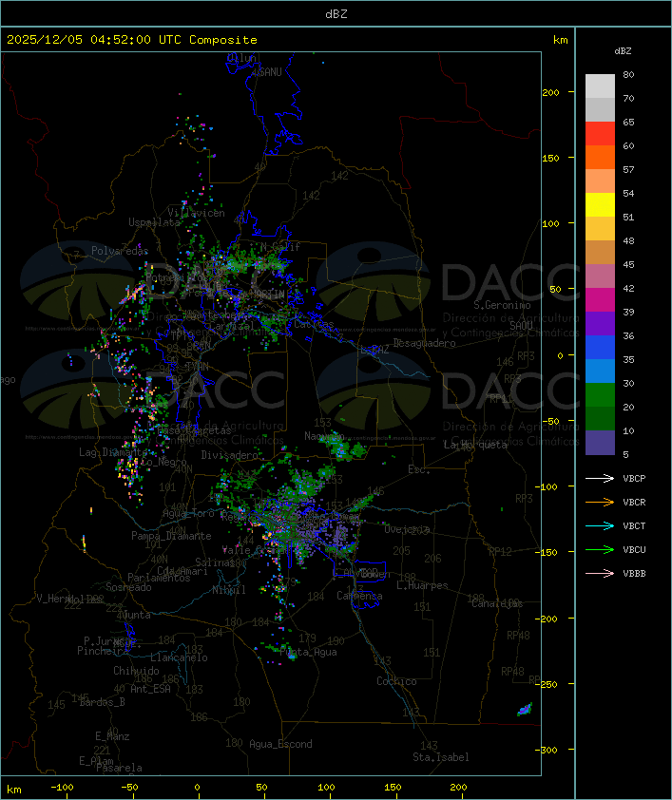Click the 'VBCR' legend label
The height and width of the screenshot is (800, 672).
coord(634,502)
